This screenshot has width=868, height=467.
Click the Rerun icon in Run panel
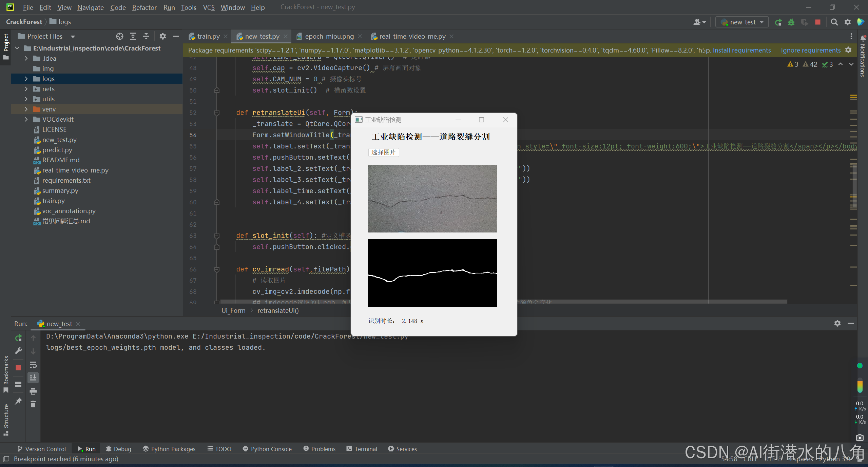(18, 338)
